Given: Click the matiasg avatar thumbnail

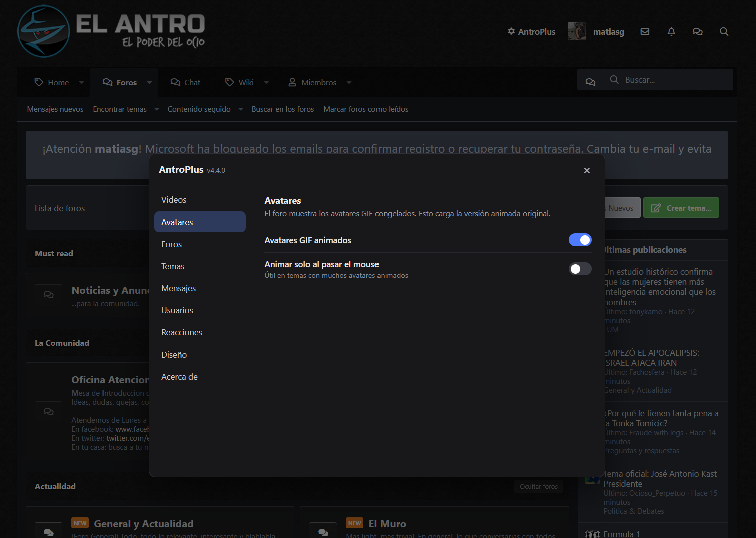Looking at the screenshot, I should [x=577, y=31].
